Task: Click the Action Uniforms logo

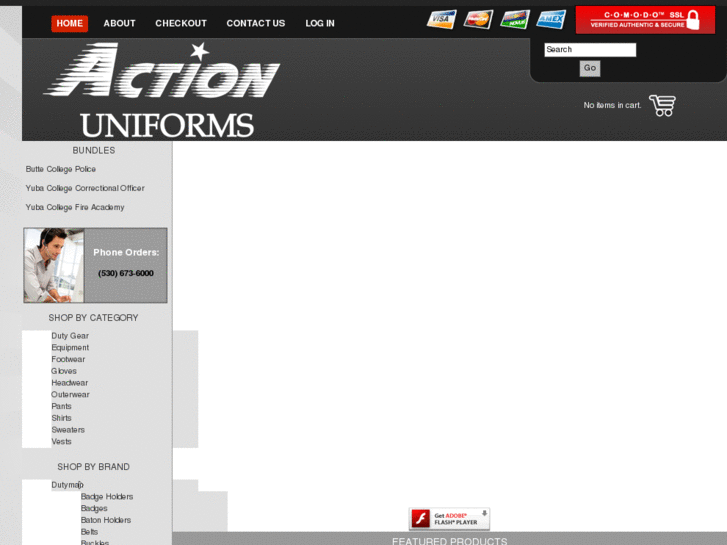Action: (162, 90)
